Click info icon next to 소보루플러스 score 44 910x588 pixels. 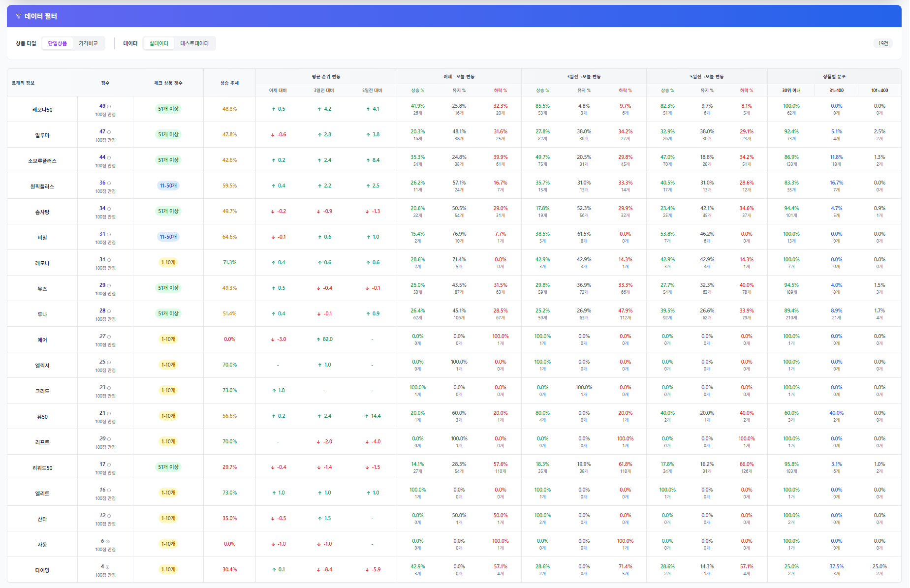tap(109, 157)
